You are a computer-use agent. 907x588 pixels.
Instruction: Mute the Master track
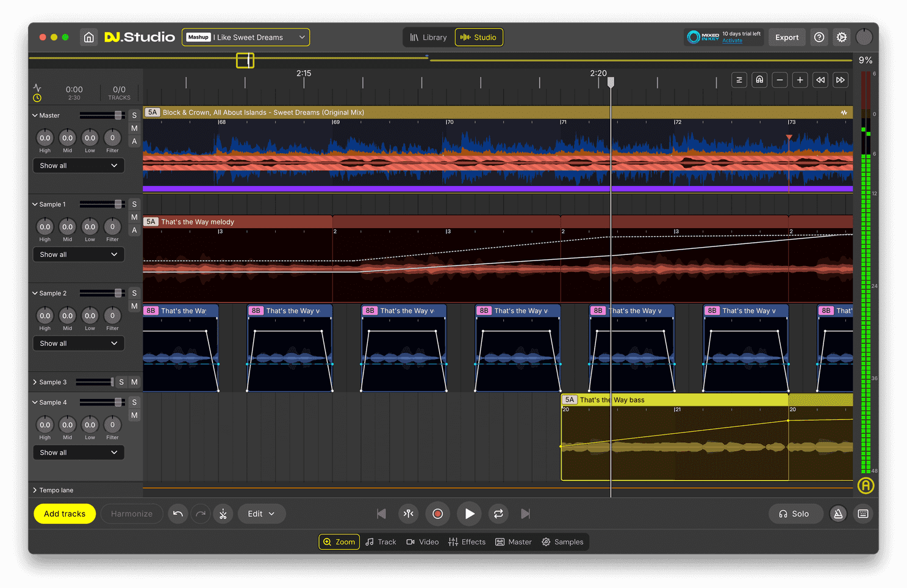(x=134, y=128)
